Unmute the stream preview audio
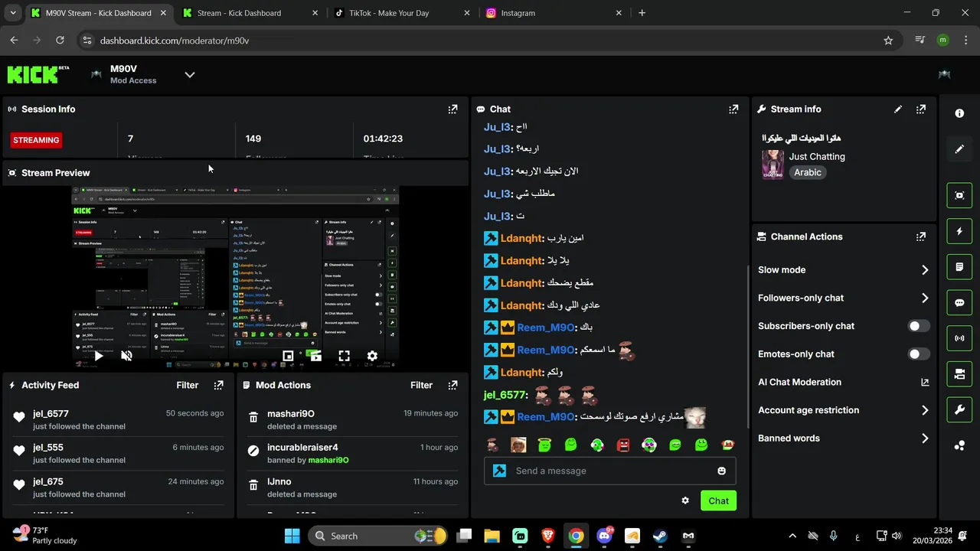This screenshot has width=980, height=551. click(127, 356)
